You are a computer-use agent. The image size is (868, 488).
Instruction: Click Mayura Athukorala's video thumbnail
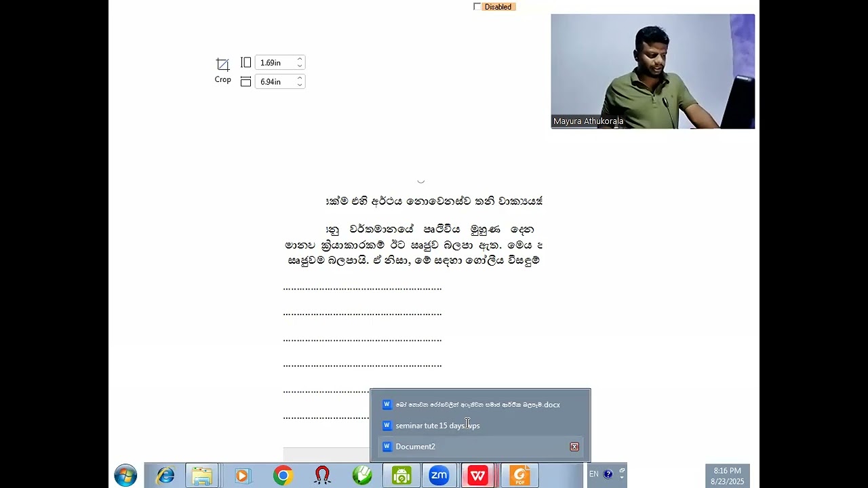coord(652,71)
